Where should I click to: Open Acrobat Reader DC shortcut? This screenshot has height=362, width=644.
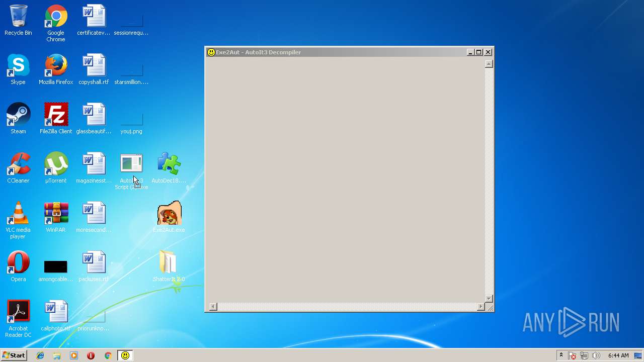tap(18, 319)
